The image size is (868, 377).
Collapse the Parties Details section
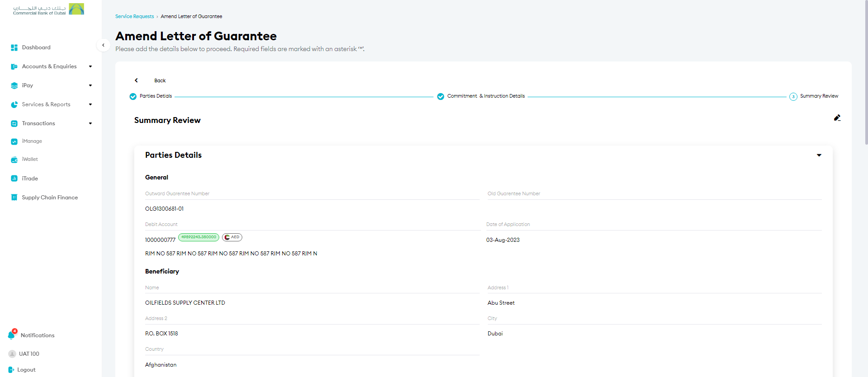(819, 155)
